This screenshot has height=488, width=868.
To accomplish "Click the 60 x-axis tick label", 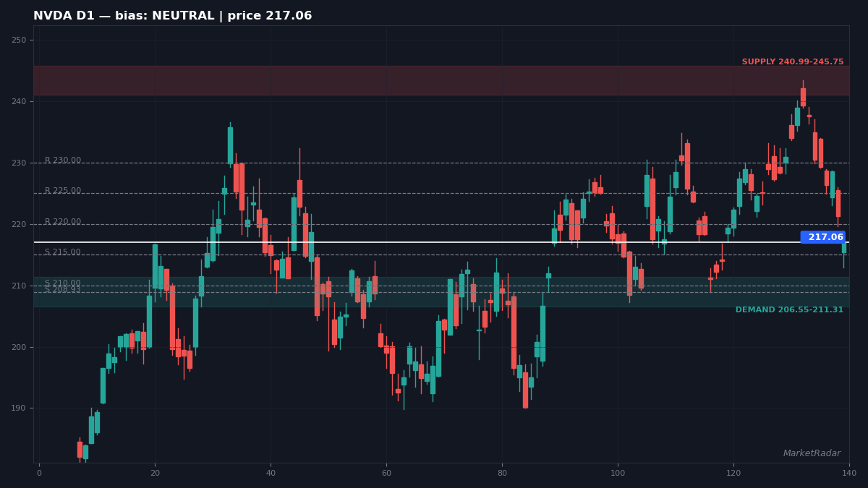I will click(386, 473).
